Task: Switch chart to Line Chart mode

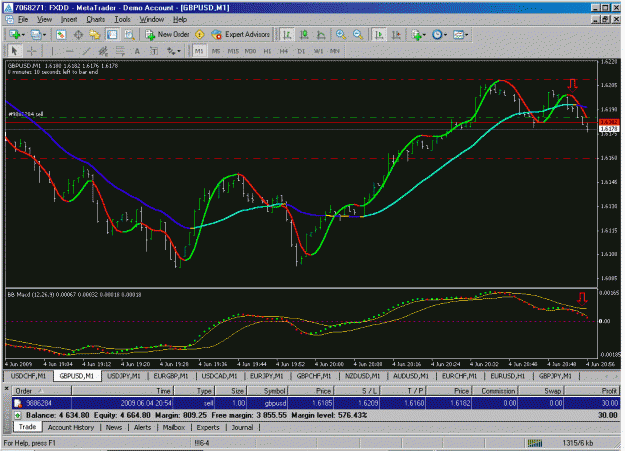Action: [x=321, y=35]
